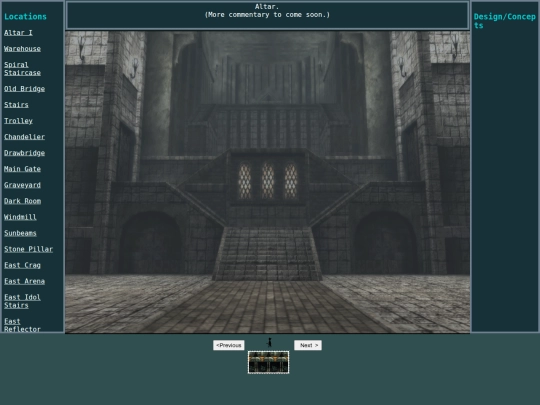Open the East Arena link
Viewport: 540px width, 405px height.
(x=24, y=281)
